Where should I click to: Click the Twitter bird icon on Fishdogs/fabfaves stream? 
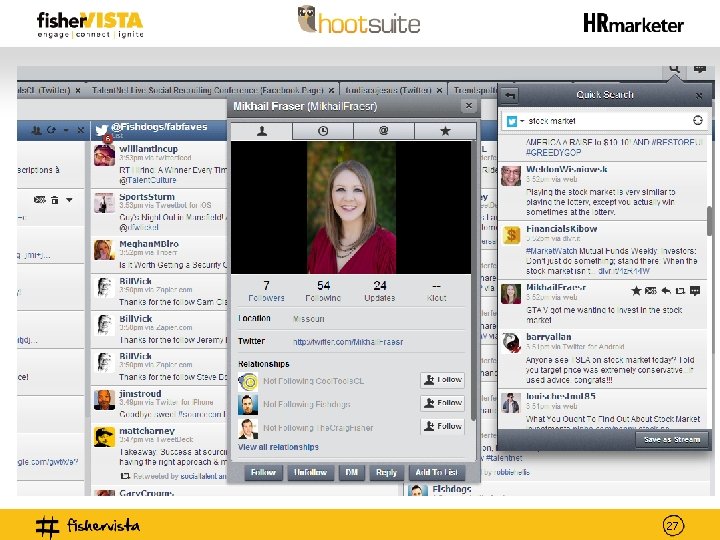point(101,130)
